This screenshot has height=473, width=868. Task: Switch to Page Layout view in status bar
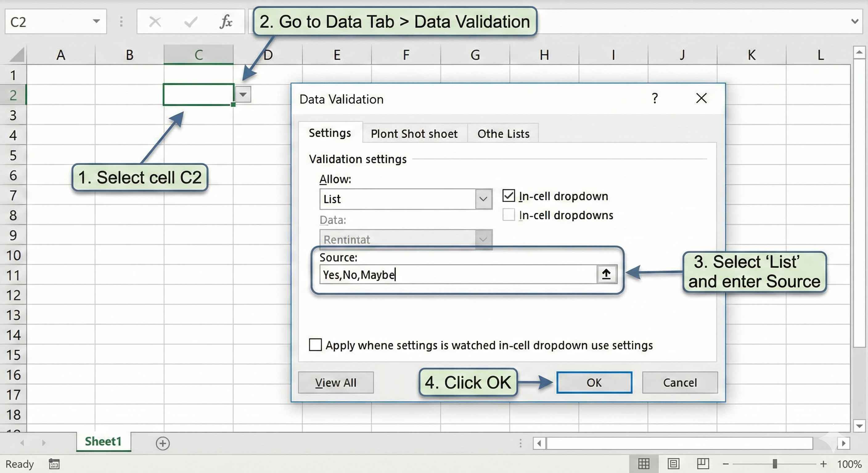674,464
